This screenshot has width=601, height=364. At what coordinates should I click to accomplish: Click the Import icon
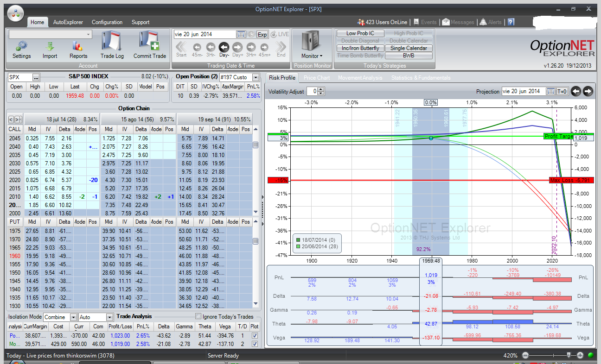(x=50, y=46)
